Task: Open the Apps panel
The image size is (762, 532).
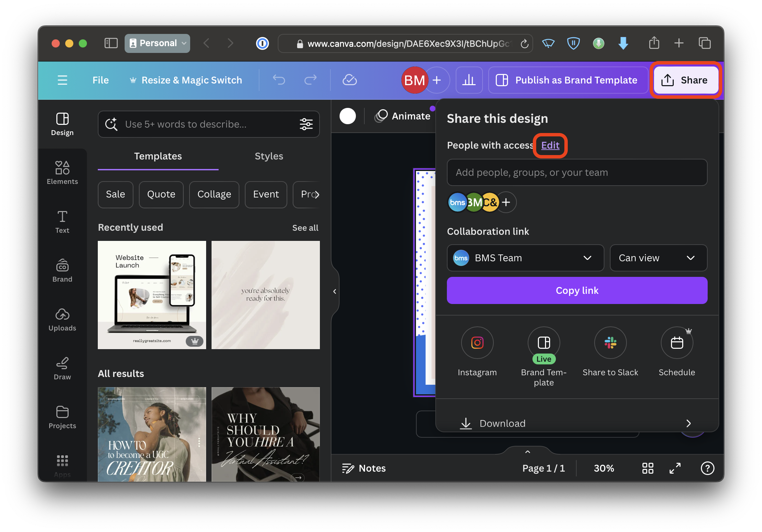Action: point(62,464)
